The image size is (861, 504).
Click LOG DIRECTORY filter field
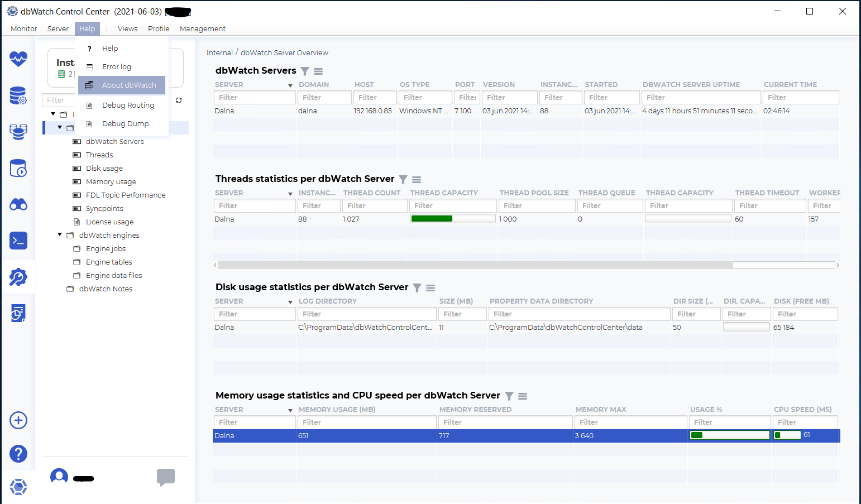[367, 314]
